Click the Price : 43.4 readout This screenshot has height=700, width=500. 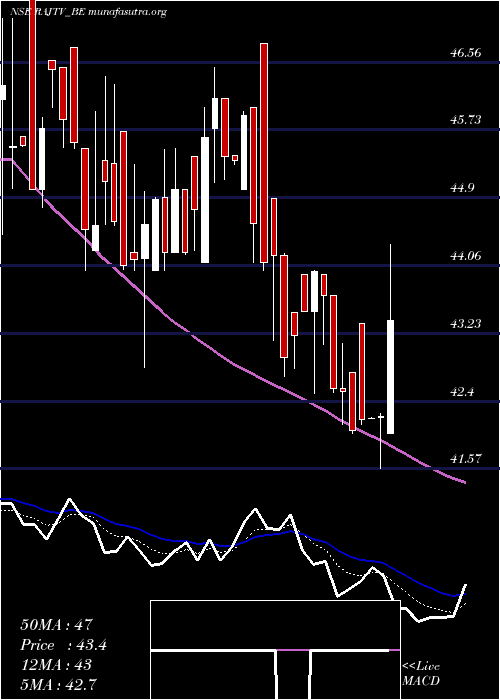[63, 645]
